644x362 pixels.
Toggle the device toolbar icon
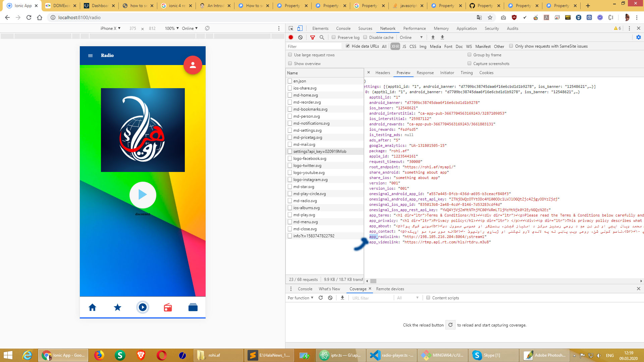(300, 28)
